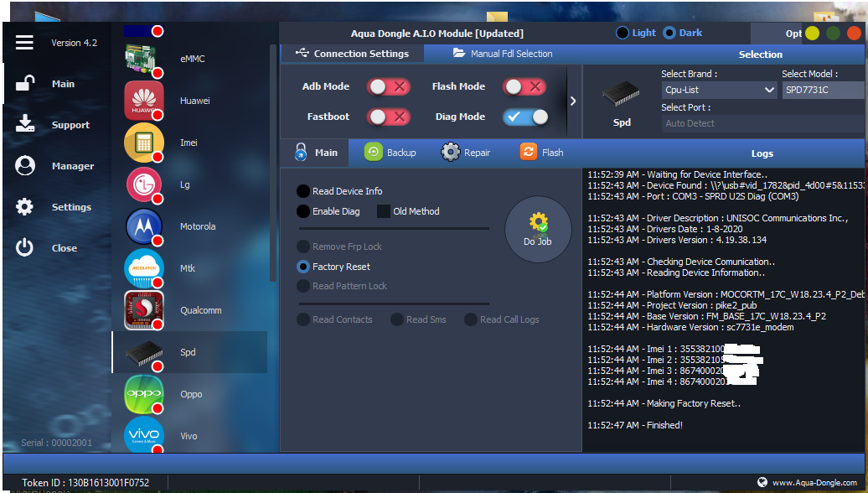
Task: Open the Backup tab
Action: (x=390, y=153)
